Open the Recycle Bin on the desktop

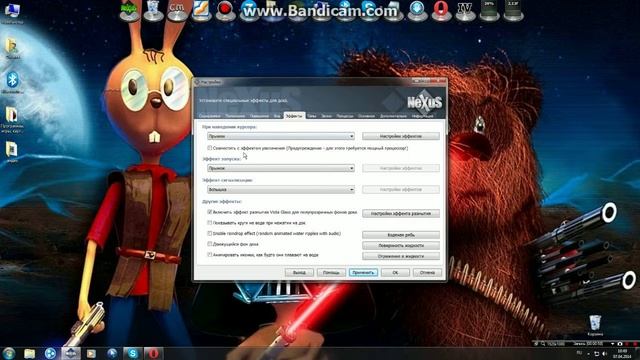tap(595, 324)
